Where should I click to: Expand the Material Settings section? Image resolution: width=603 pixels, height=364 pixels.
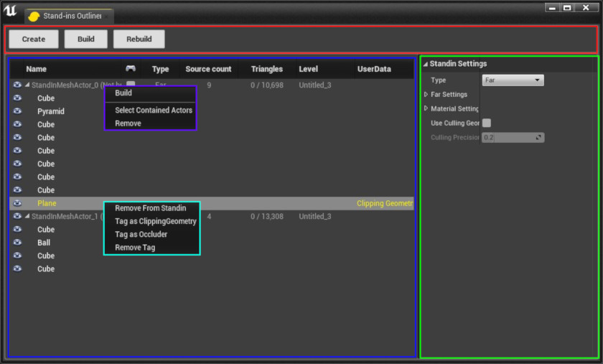(x=426, y=109)
